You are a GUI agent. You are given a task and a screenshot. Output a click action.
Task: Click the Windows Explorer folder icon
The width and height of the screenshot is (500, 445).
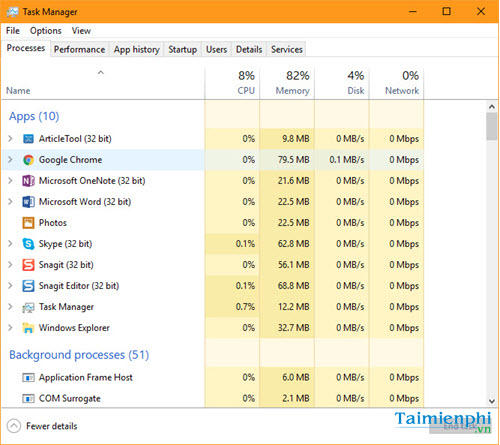28,328
